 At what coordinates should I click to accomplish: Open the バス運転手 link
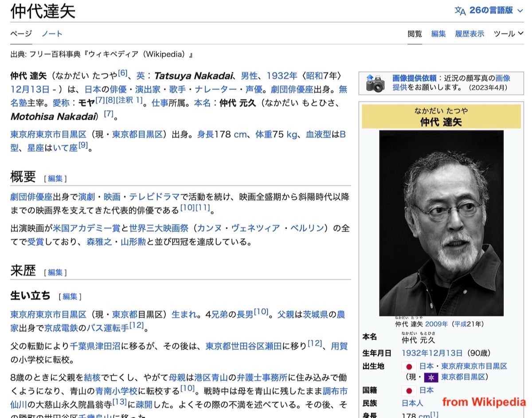[108, 328]
